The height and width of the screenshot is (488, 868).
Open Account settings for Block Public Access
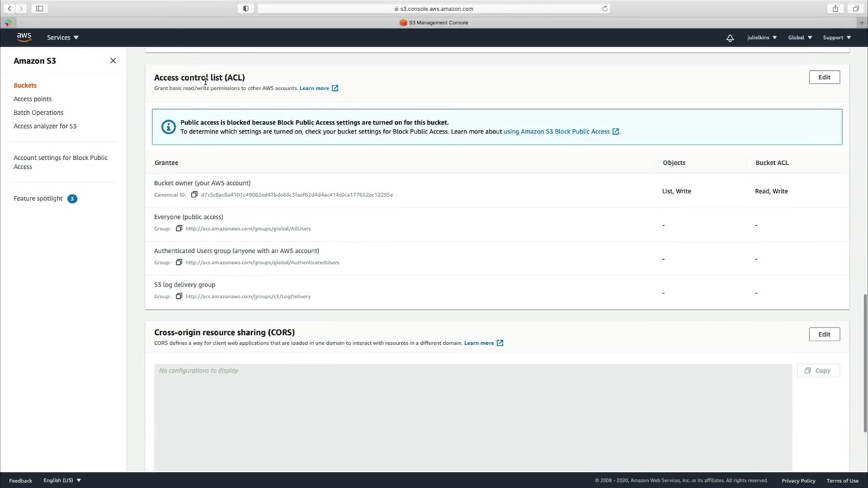tap(61, 162)
